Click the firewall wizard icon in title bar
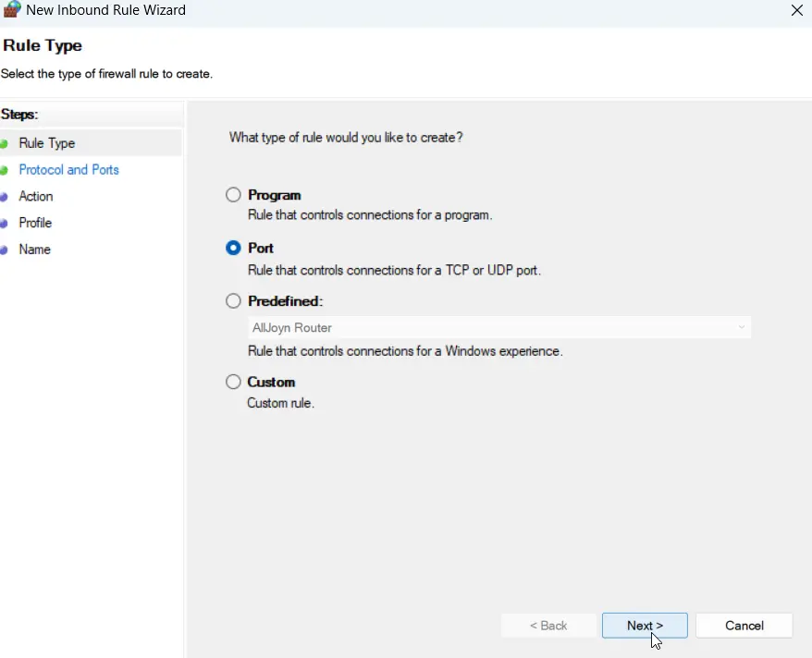Screen dimensions: 812x658 click(12, 9)
